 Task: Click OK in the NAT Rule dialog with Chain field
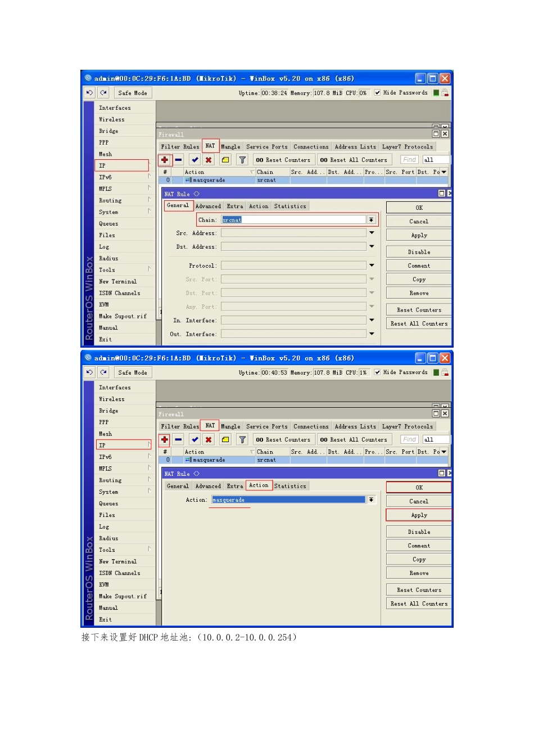pos(419,208)
